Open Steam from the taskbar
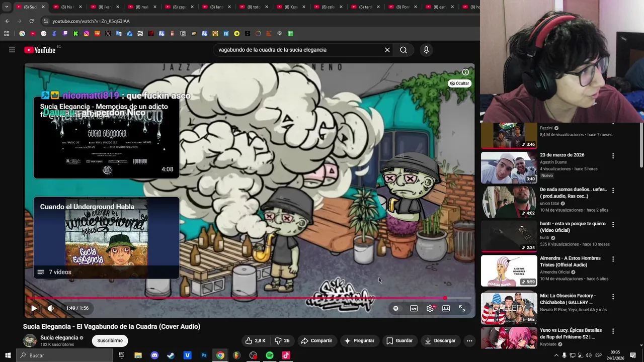 point(171,355)
